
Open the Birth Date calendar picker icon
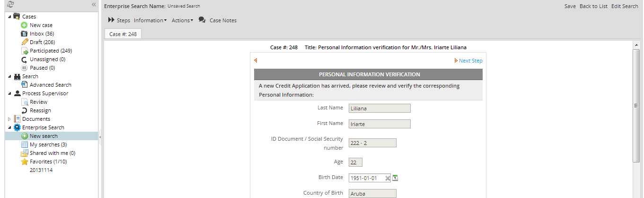point(396,178)
